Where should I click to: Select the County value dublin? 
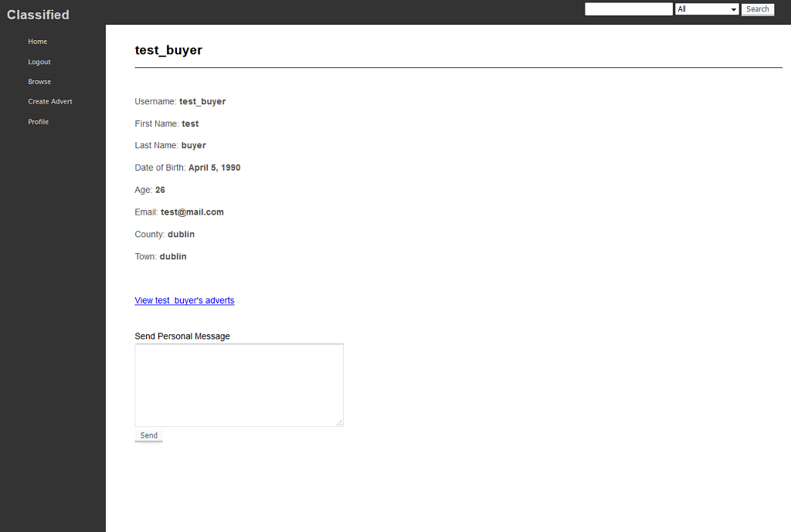coord(181,234)
